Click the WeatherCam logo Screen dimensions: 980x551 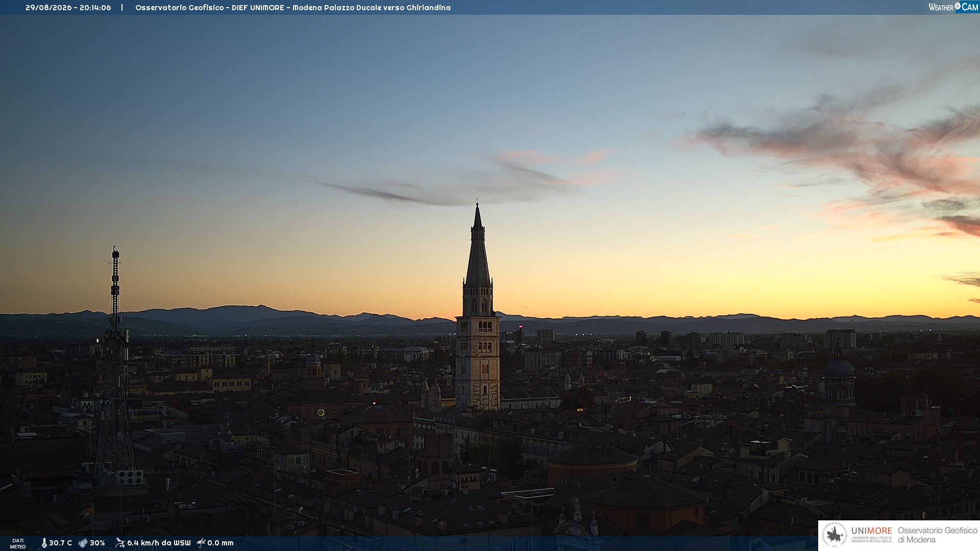953,7
